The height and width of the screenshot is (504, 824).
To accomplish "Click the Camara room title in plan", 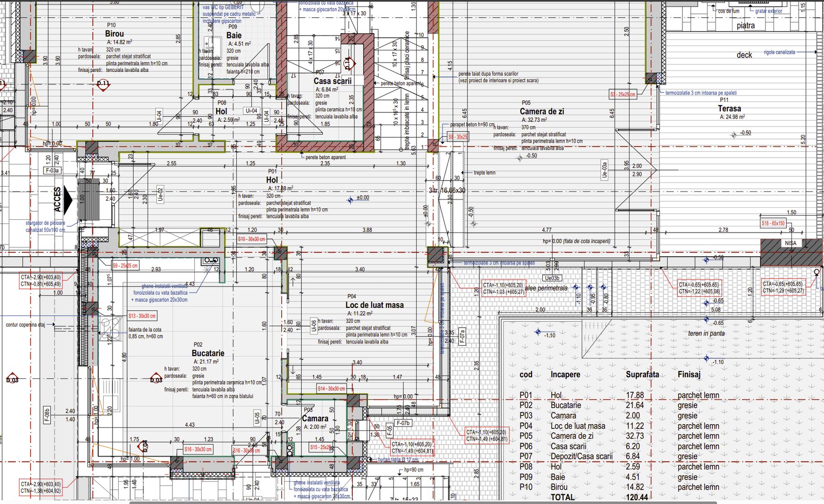I will tap(315, 419).
